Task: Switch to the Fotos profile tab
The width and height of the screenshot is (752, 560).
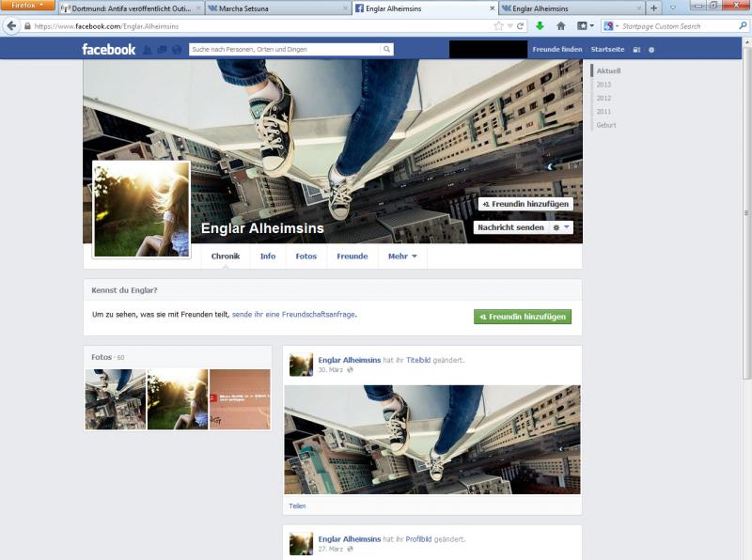Action: (305, 257)
